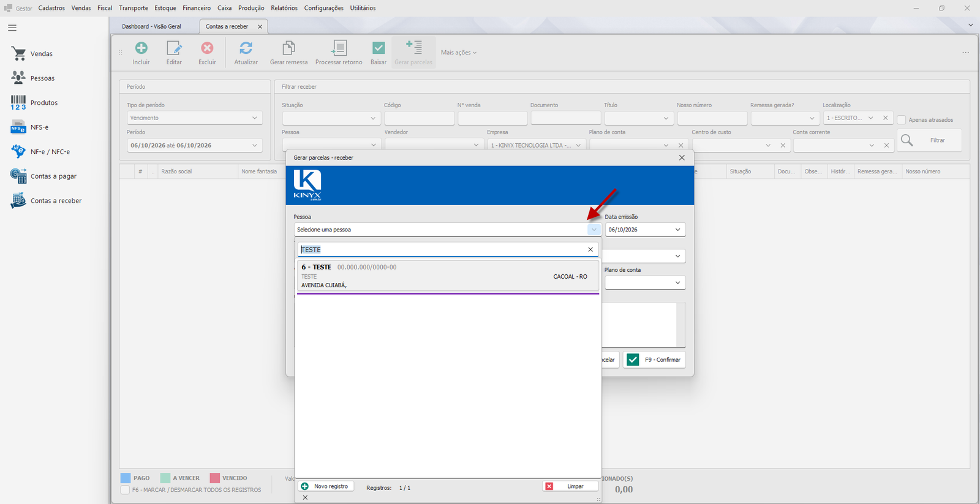Open the Mais ações dropdown
The width and height of the screenshot is (980, 504).
(459, 53)
